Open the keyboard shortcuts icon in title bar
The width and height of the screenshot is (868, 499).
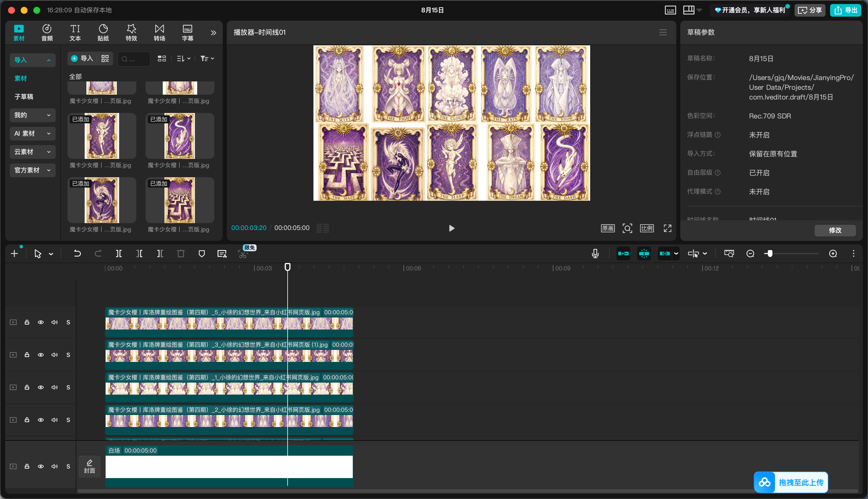(x=671, y=10)
